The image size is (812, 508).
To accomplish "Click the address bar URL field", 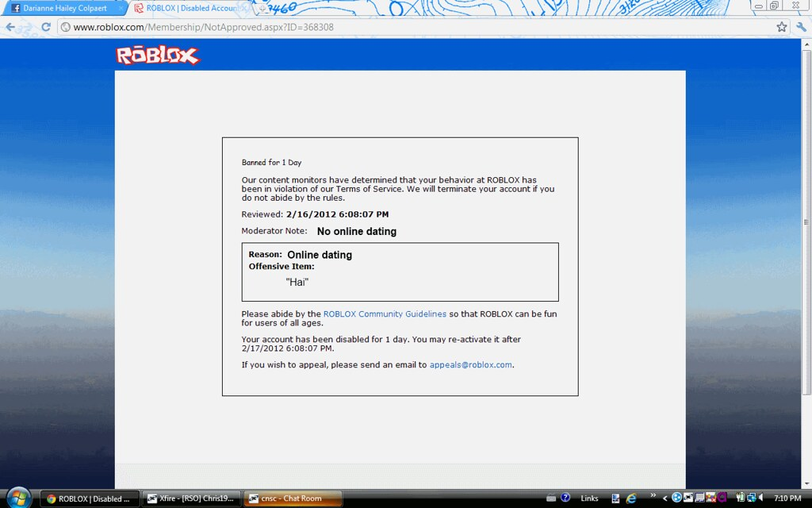I will (425, 27).
